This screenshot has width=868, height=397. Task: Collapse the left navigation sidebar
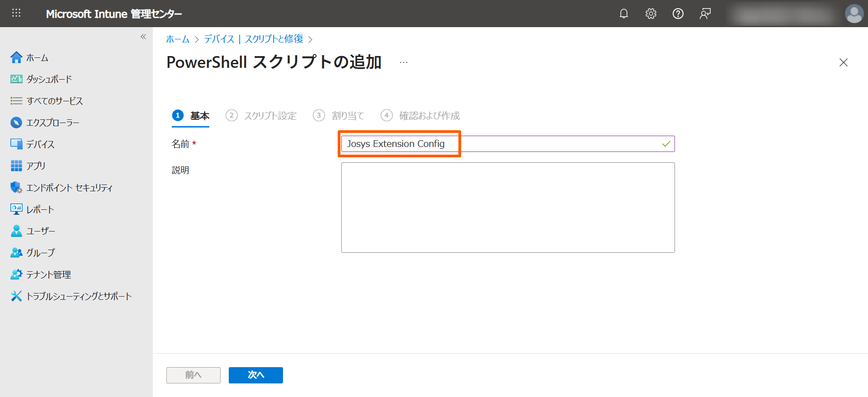143,37
